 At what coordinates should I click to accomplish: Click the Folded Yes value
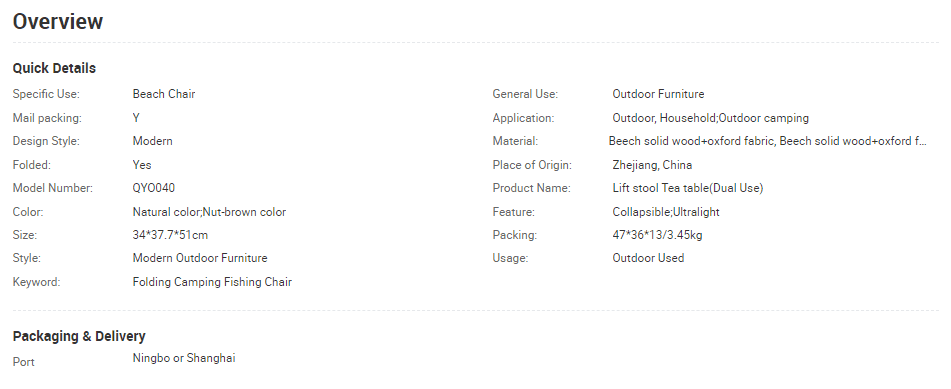pos(142,164)
